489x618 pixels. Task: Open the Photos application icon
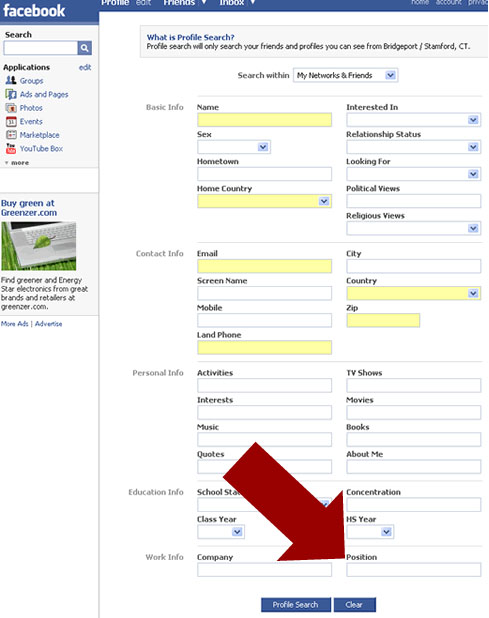coord(11,108)
